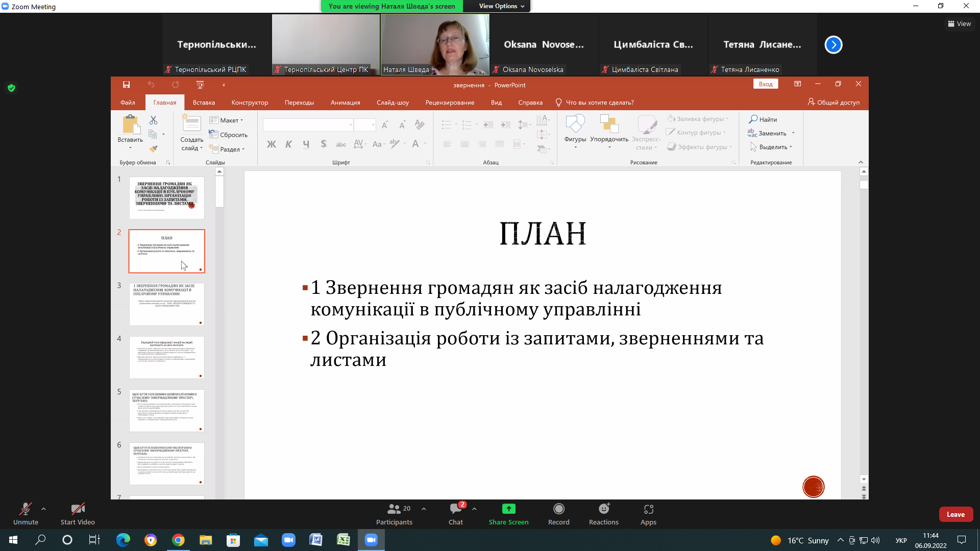
Task: Open Фигуры shapes gallery
Action: (575, 132)
